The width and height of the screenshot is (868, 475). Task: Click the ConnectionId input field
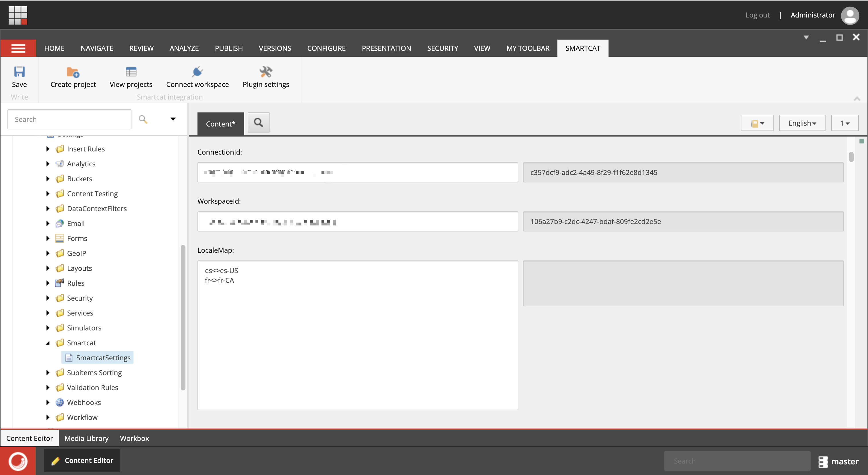358,172
